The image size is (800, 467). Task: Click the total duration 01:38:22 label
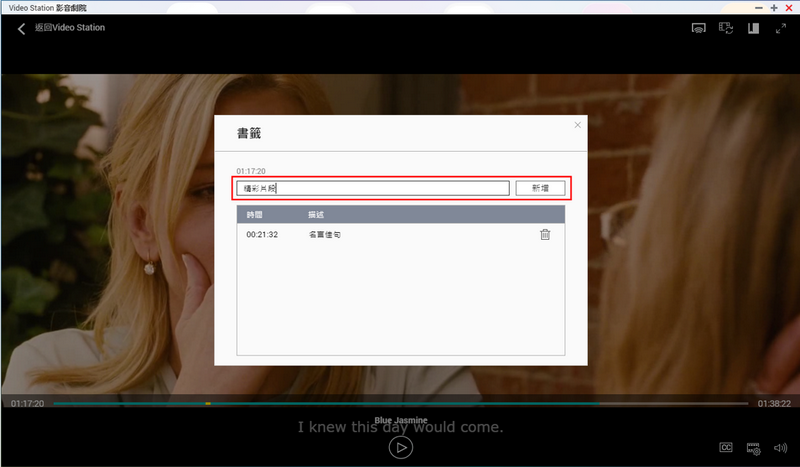[774, 404]
